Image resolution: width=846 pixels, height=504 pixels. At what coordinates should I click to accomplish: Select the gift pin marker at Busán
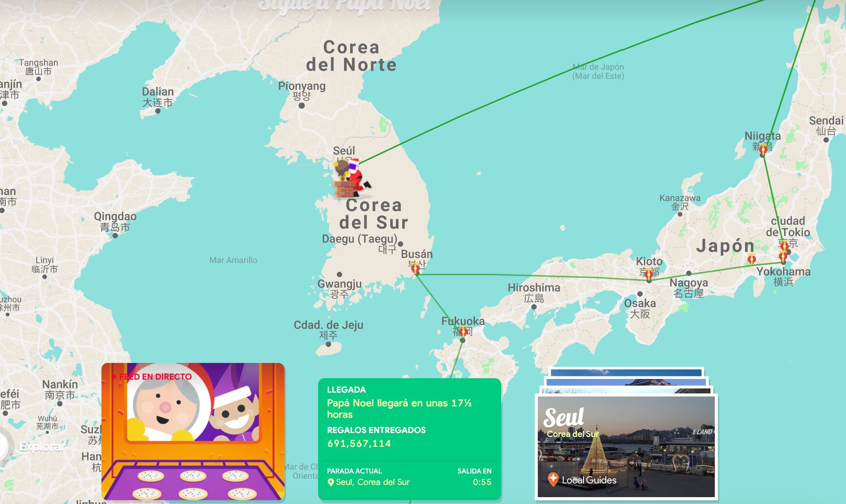coord(415,268)
